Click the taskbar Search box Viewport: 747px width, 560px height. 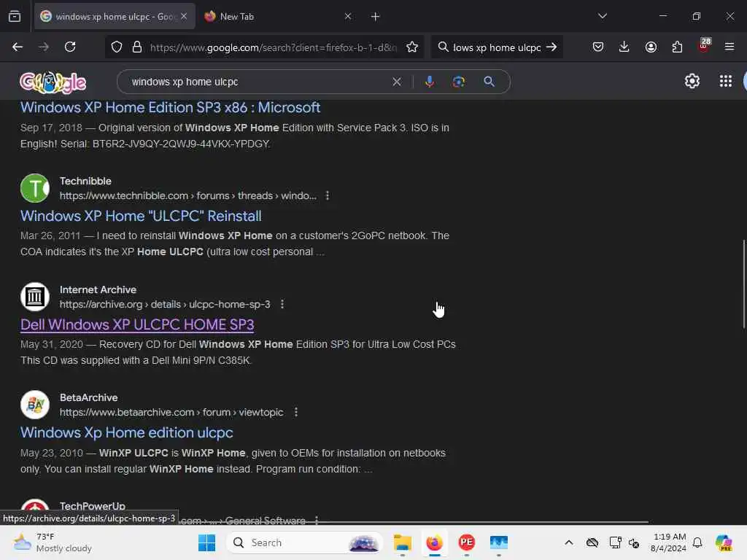305,542
